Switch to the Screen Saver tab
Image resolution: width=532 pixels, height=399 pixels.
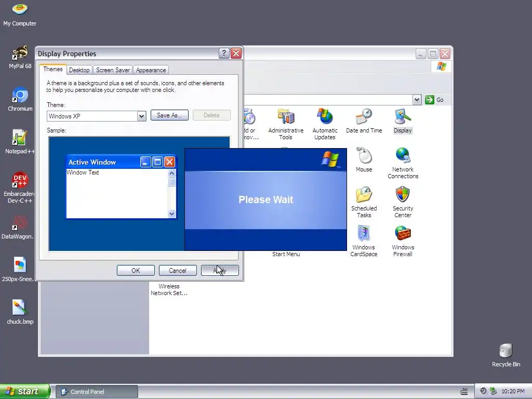pyautogui.click(x=113, y=70)
